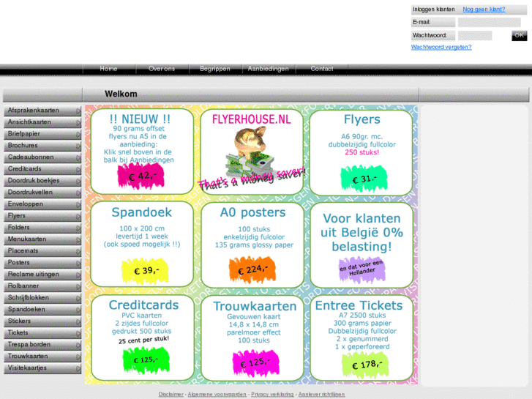Open the Flyers A6 offer card
Screen dimensions: 532x399
[x=361, y=153]
